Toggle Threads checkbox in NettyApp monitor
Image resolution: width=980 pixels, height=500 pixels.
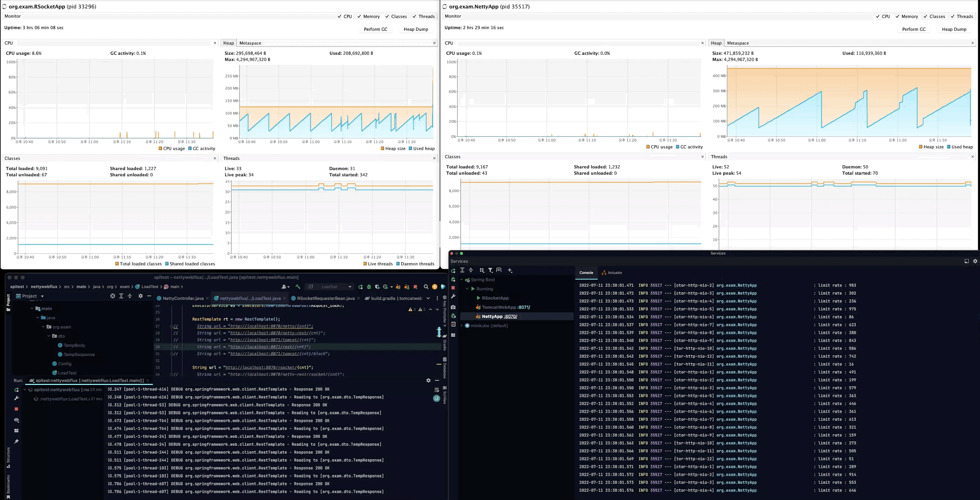click(x=953, y=16)
